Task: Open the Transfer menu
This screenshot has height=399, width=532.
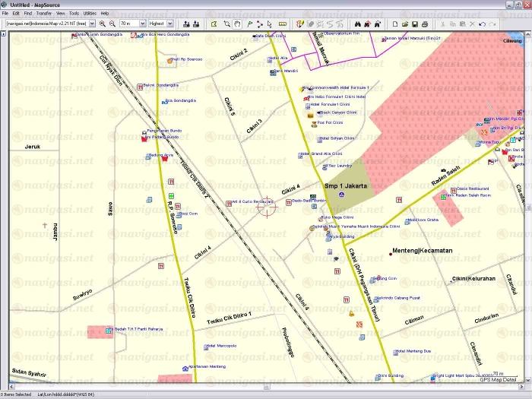Action: coord(44,13)
